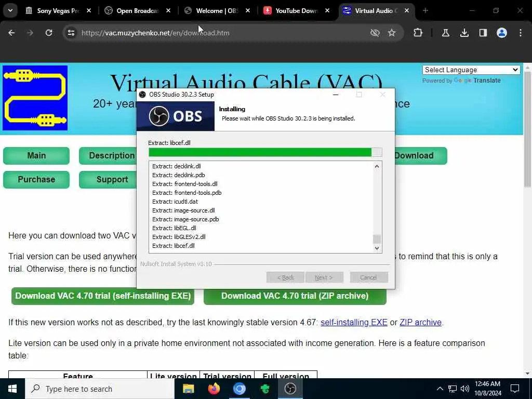The width and height of the screenshot is (532, 399).
Task: Select the 'Extract: libEGL.dll' log line
Action: [x=174, y=228]
